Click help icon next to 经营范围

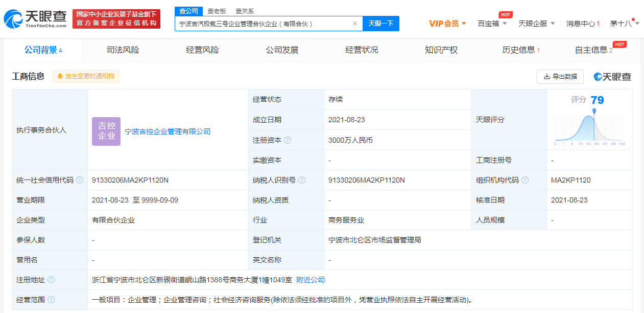[51, 300]
